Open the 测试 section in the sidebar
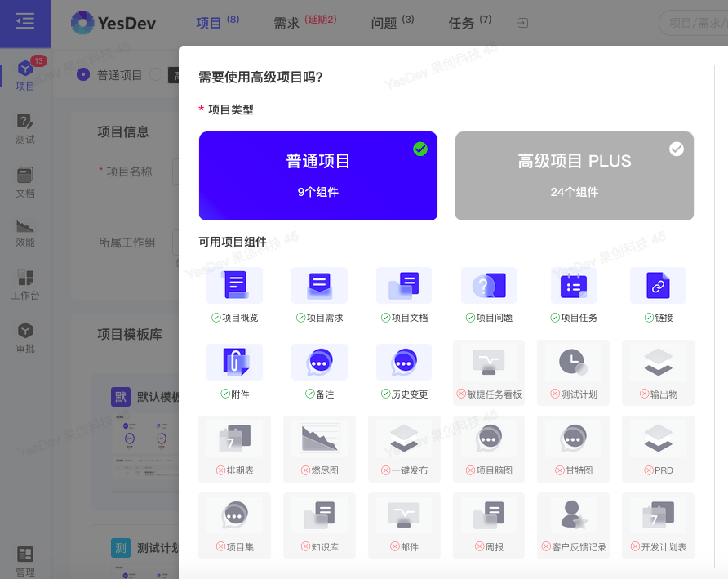The image size is (728, 579). (x=25, y=131)
